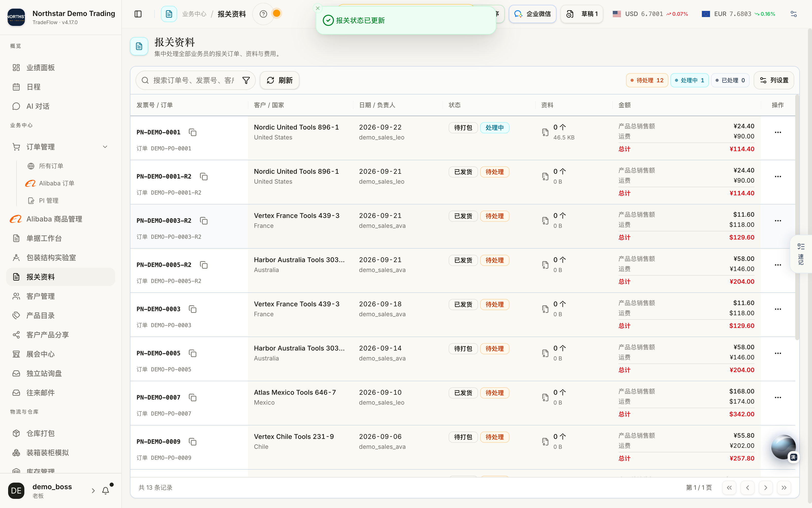Open 企业微信 button
Screen dimensions: 812x508
(x=533, y=14)
